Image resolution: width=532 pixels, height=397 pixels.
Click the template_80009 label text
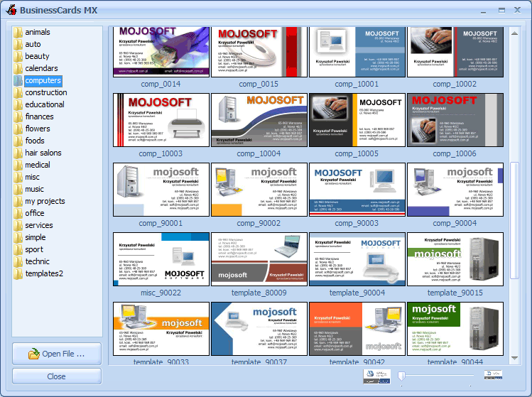point(259,293)
